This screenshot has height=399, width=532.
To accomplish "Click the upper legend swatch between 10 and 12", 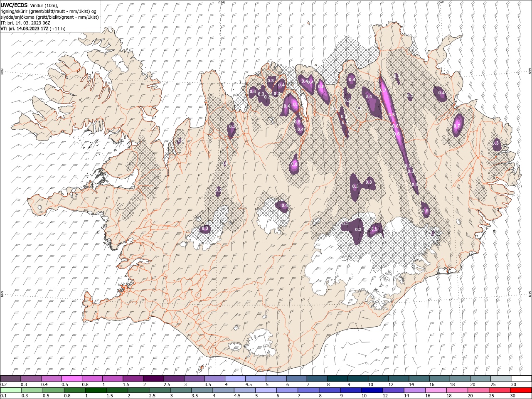I will pyautogui.click(x=378, y=379).
